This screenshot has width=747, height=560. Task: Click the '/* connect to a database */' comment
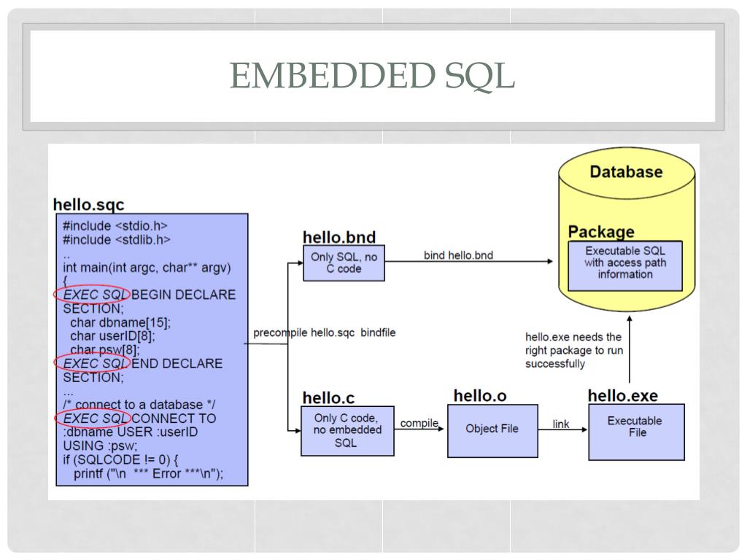tap(139, 405)
